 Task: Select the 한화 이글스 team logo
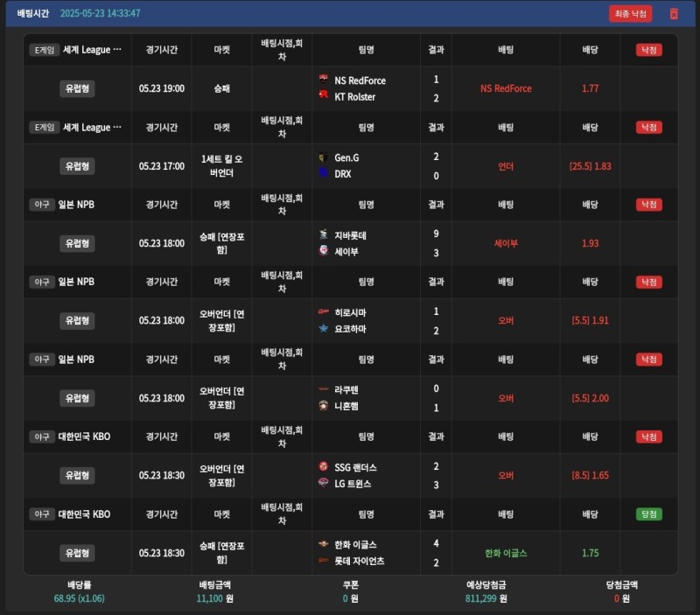click(324, 544)
